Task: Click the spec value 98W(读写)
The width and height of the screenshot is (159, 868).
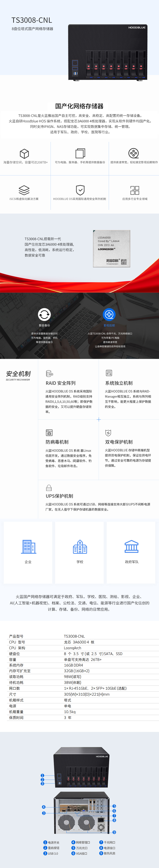Action: 72,677
